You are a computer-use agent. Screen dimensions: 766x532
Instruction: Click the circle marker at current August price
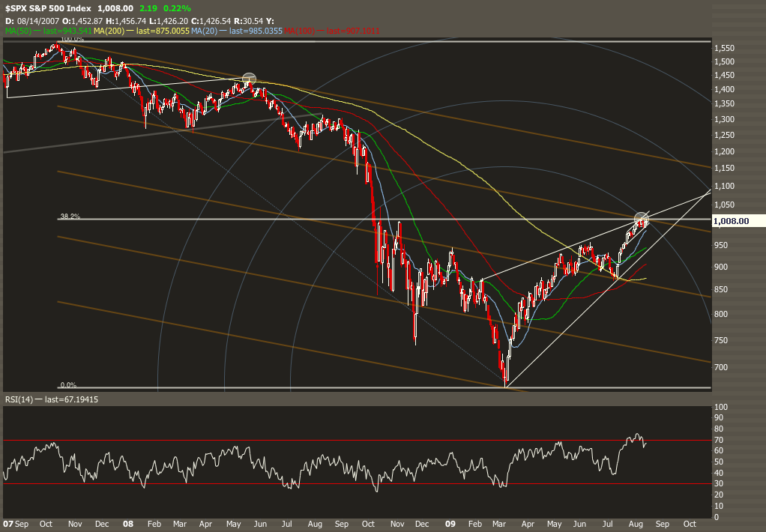tap(642, 220)
